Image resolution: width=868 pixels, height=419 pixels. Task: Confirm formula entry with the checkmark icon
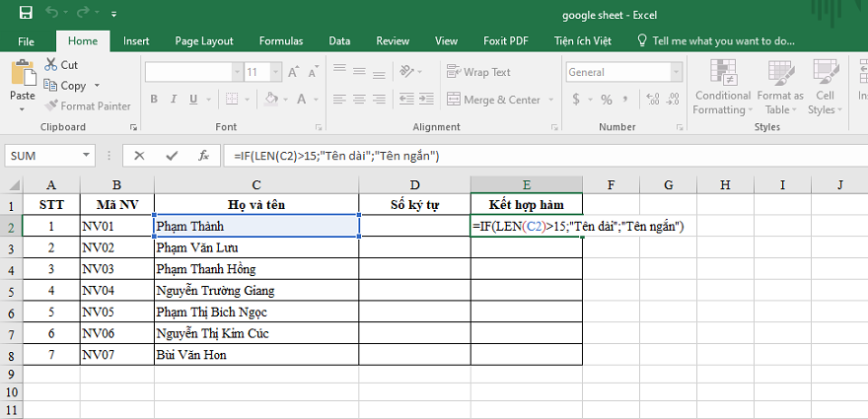[172, 156]
